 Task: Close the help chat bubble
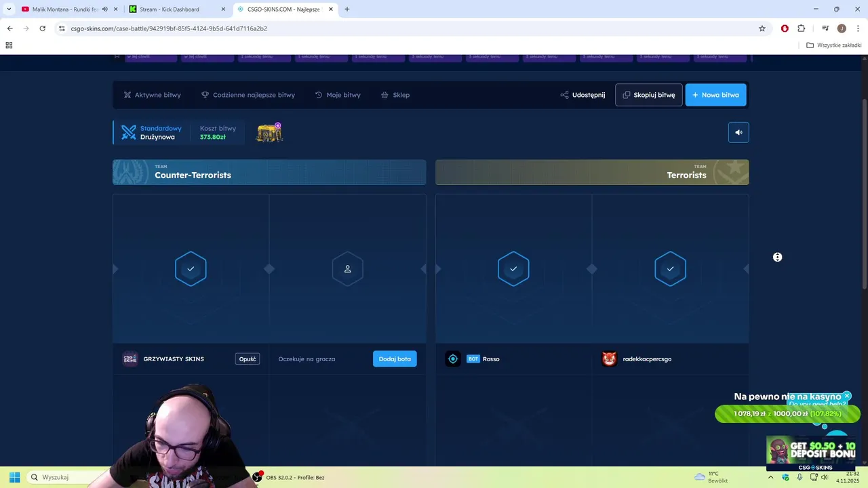pyautogui.click(x=847, y=396)
